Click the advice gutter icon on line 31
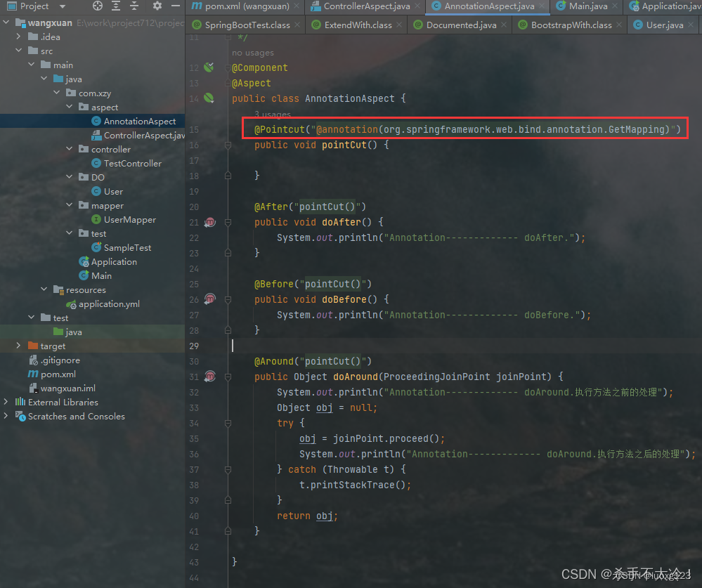The width and height of the screenshot is (702, 588). pos(210,377)
